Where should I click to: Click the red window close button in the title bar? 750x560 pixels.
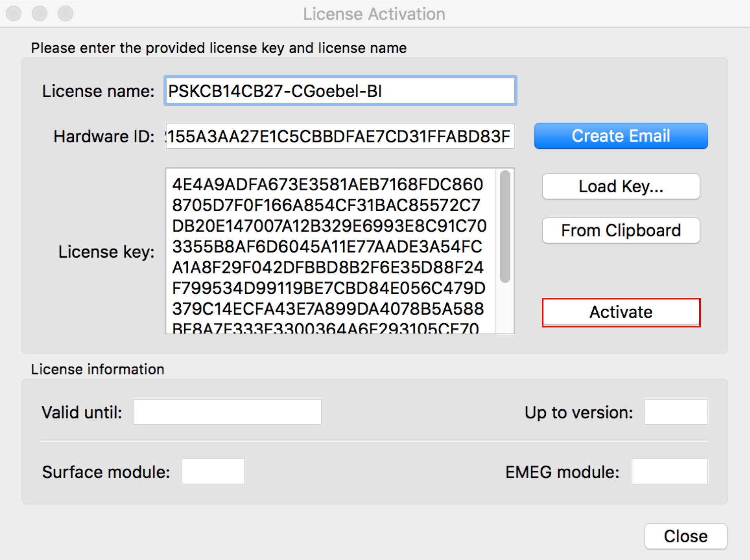click(14, 13)
